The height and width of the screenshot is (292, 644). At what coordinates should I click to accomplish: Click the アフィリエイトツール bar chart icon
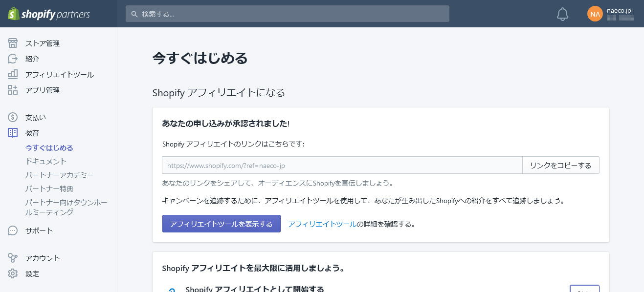(13, 74)
